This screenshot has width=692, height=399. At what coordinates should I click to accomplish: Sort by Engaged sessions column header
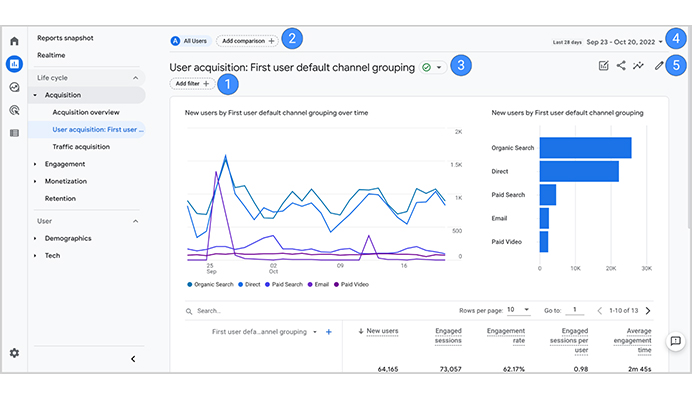click(x=448, y=335)
